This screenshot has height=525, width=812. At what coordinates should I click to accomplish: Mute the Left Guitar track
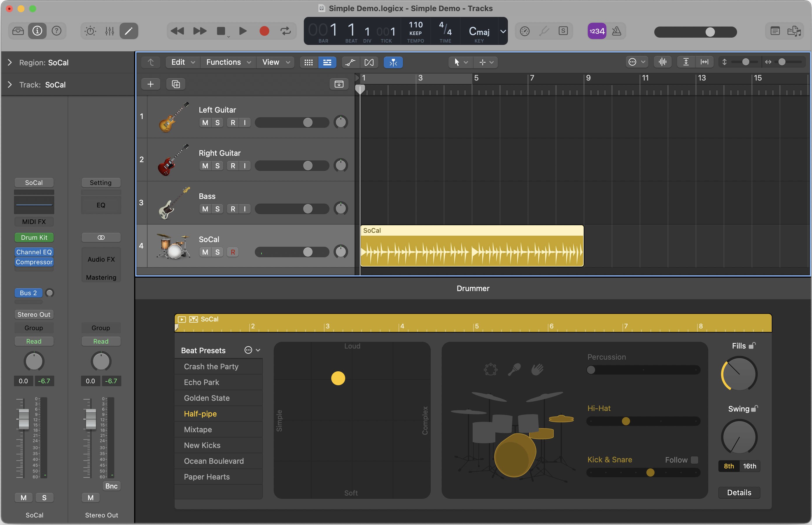pos(205,123)
